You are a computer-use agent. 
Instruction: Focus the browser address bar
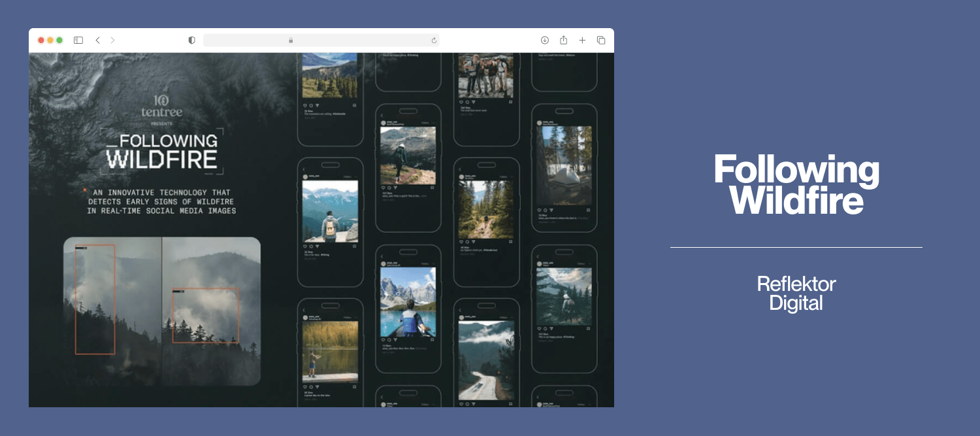(321, 41)
